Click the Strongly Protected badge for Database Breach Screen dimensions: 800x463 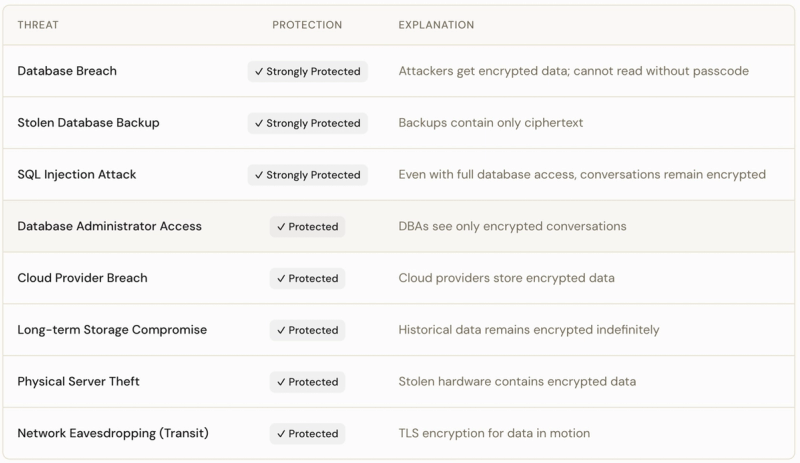[307, 72]
